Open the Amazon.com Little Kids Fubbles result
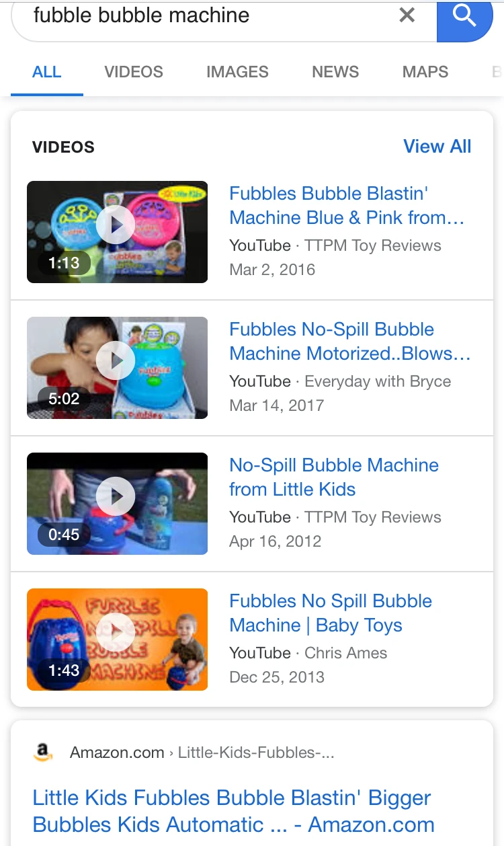This screenshot has height=846, width=504. click(x=234, y=812)
